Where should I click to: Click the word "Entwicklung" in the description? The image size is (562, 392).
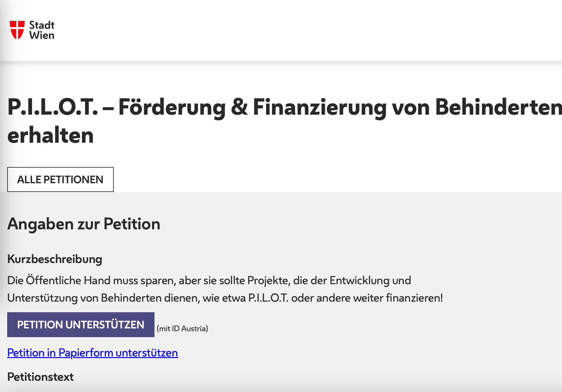point(359,280)
